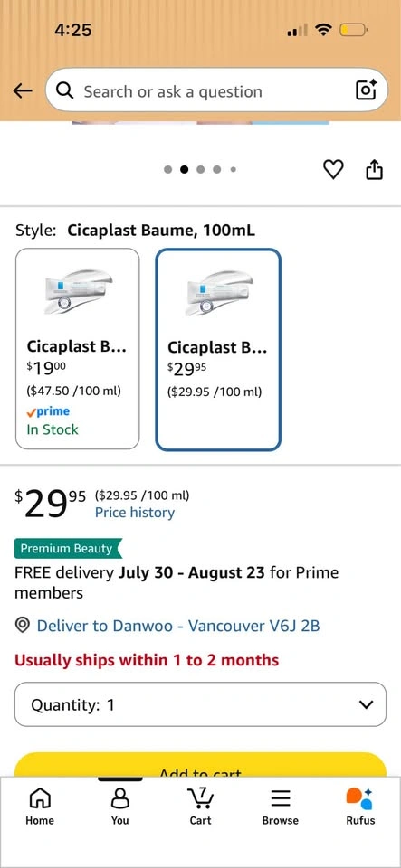401x868 pixels.
Task: Tap the delivery location pin icon
Action: [x=23, y=626]
